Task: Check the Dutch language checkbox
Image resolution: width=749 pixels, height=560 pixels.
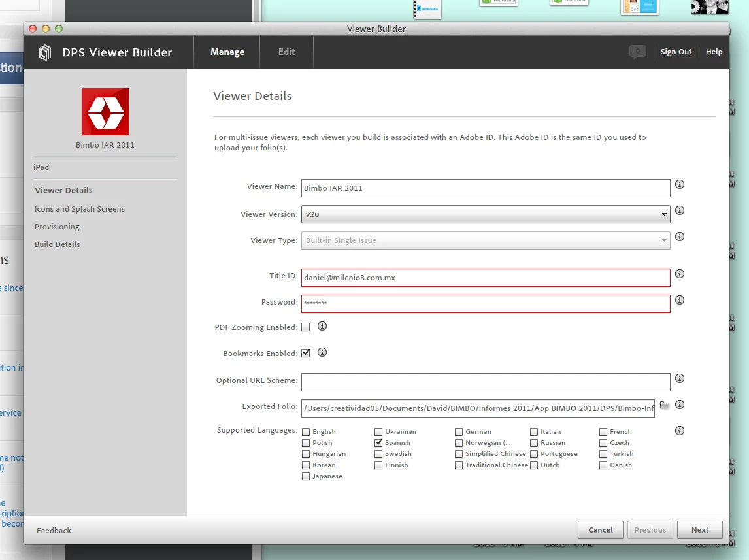Action: point(534,465)
